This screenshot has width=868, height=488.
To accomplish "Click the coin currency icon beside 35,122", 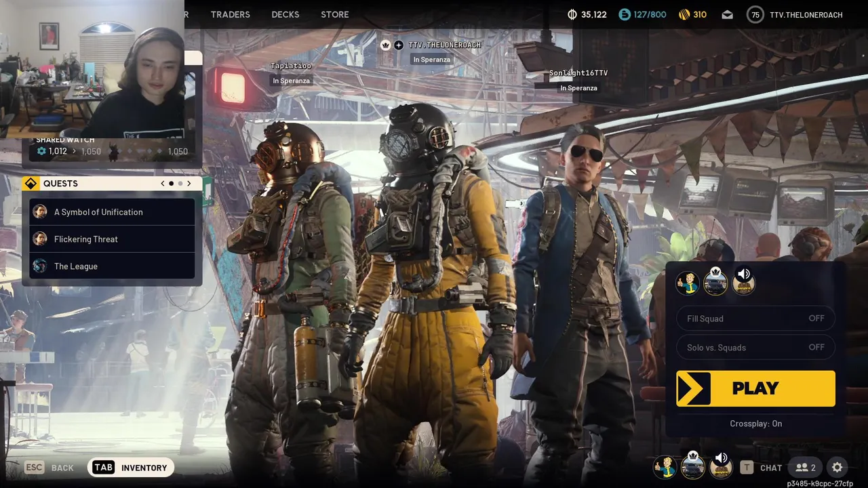I will (x=572, y=14).
